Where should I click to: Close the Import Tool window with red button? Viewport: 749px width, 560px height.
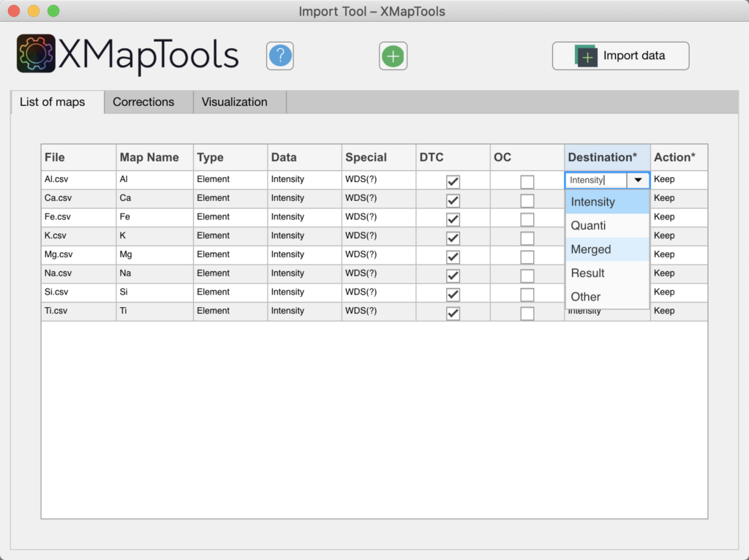[14, 11]
